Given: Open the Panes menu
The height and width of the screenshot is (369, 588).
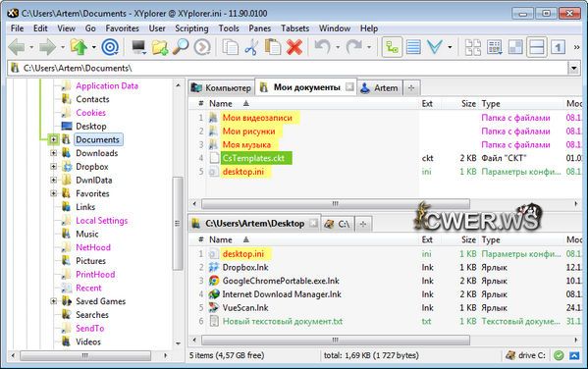Looking at the screenshot, I should pos(259,28).
